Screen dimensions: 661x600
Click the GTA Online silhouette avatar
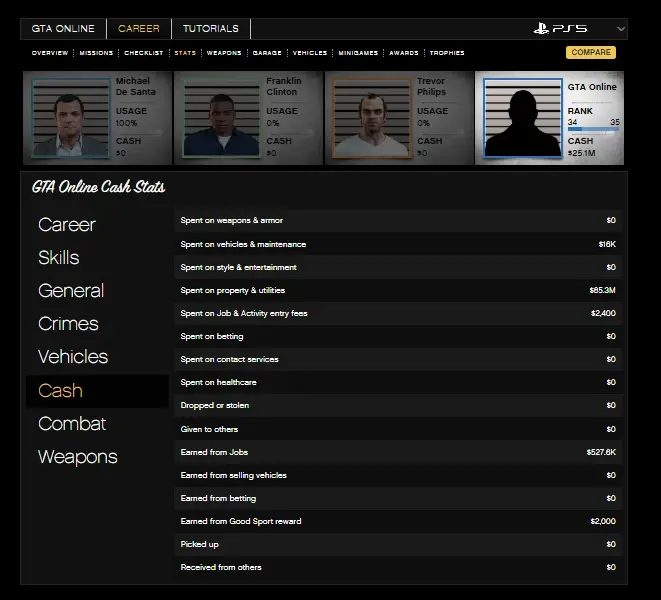point(522,119)
